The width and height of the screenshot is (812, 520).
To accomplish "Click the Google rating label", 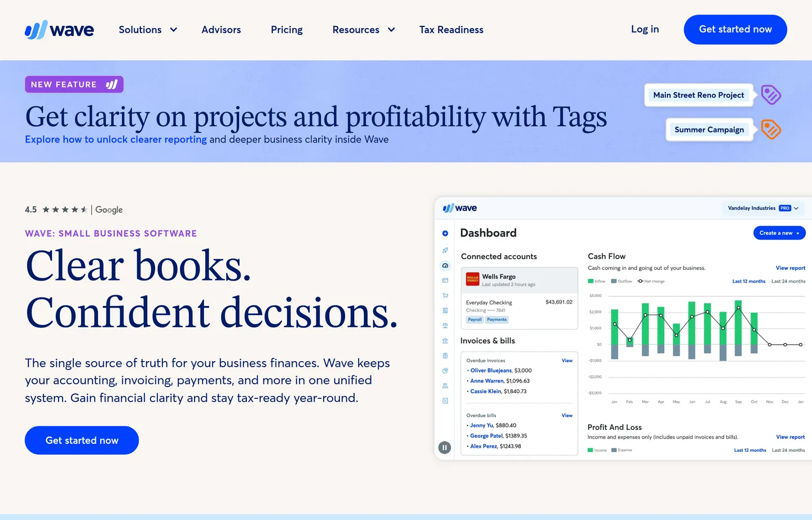I will [109, 210].
